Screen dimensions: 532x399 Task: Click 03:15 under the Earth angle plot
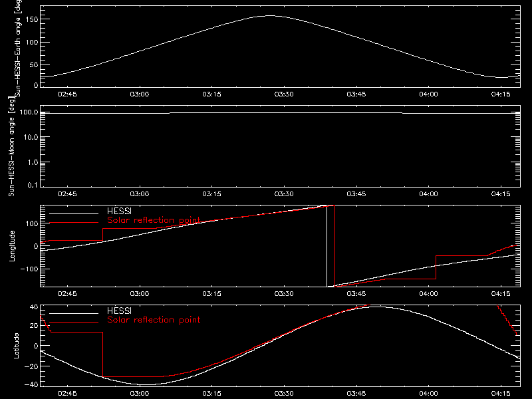click(211, 94)
